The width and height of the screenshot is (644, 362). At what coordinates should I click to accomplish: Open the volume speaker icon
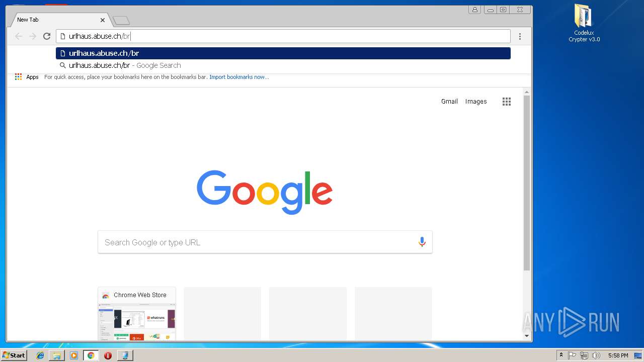click(x=596, y=355)
